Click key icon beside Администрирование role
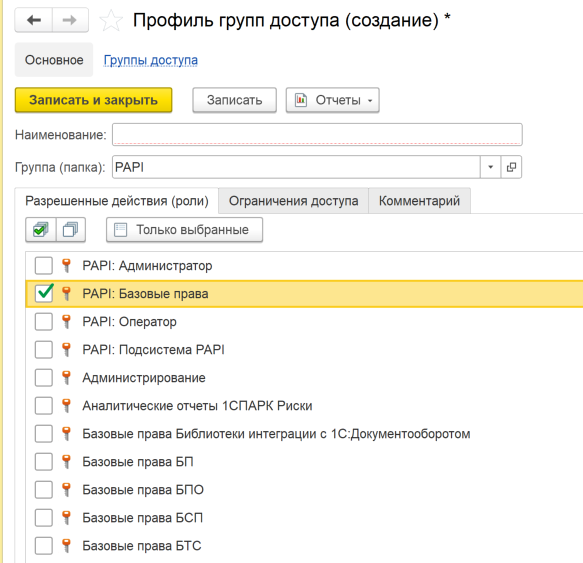Screen dimensions: 583x563 click(x=66, y=377)
